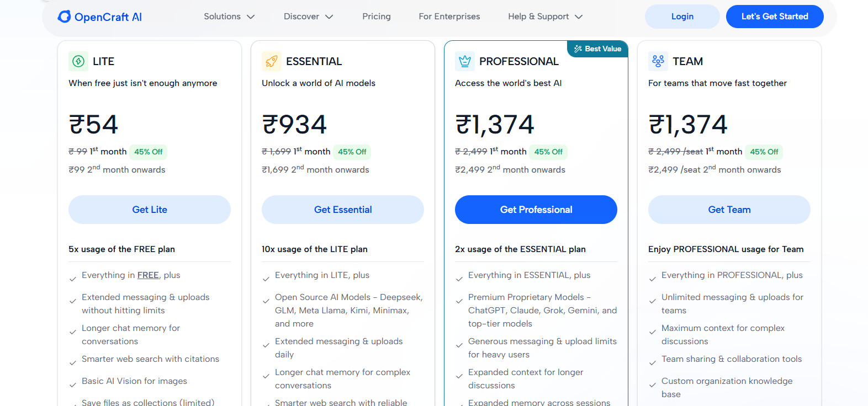Click the ESSENTIAL plan rocket icon
Viewport: 868px width, 406px height.
click(271, 61)
